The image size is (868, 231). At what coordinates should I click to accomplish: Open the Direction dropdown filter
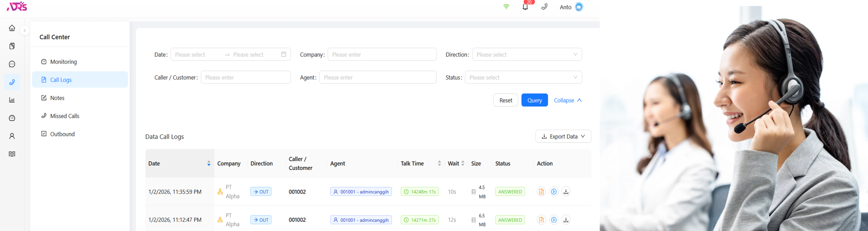coord(527,55)
